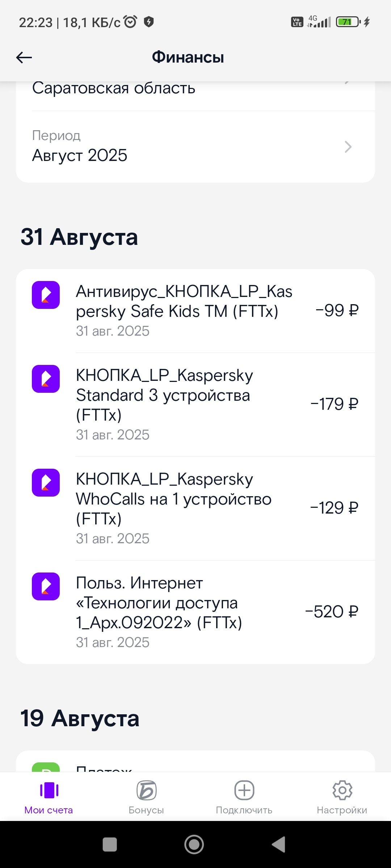This screenshot has width=391, height=868.
Task: Tap the Kaspersky Safe Kids transaction icon
Action: click(46, 295)
